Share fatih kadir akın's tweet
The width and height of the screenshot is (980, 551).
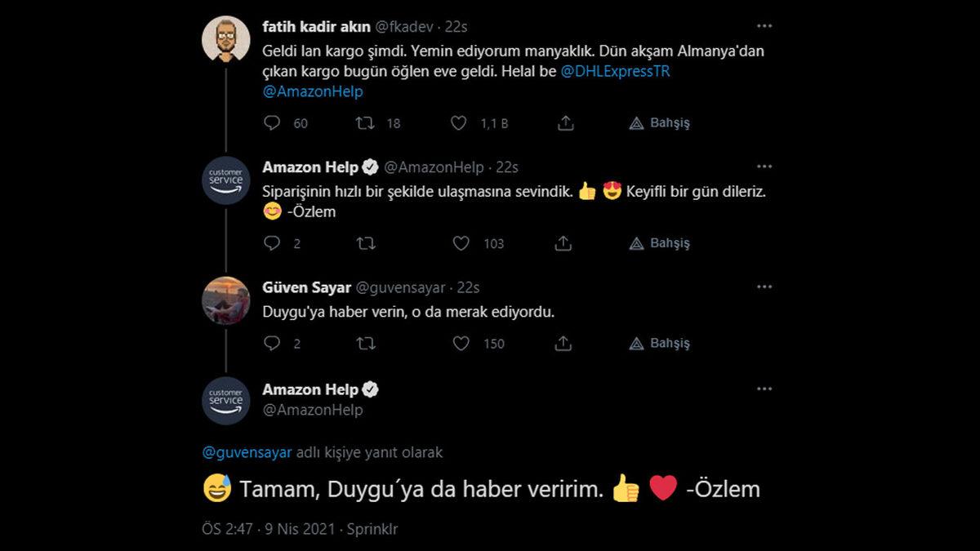[x=564, y=123]
